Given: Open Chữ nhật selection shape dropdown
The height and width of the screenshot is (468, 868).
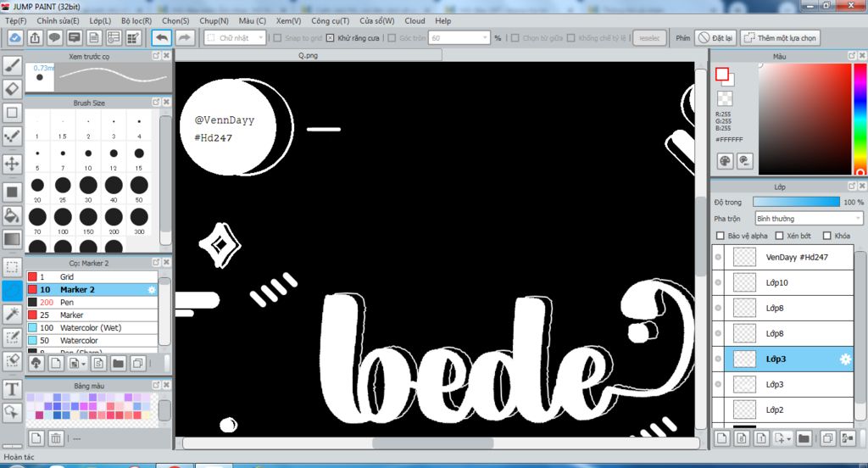Looking at the screenshot, I should click(x=236, y=37).
